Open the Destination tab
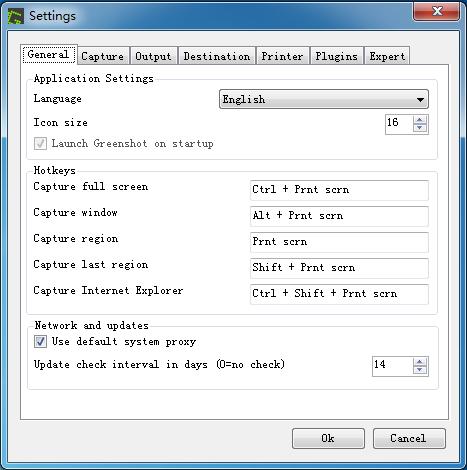The image size is (467, 470). (x=217, y=56)
